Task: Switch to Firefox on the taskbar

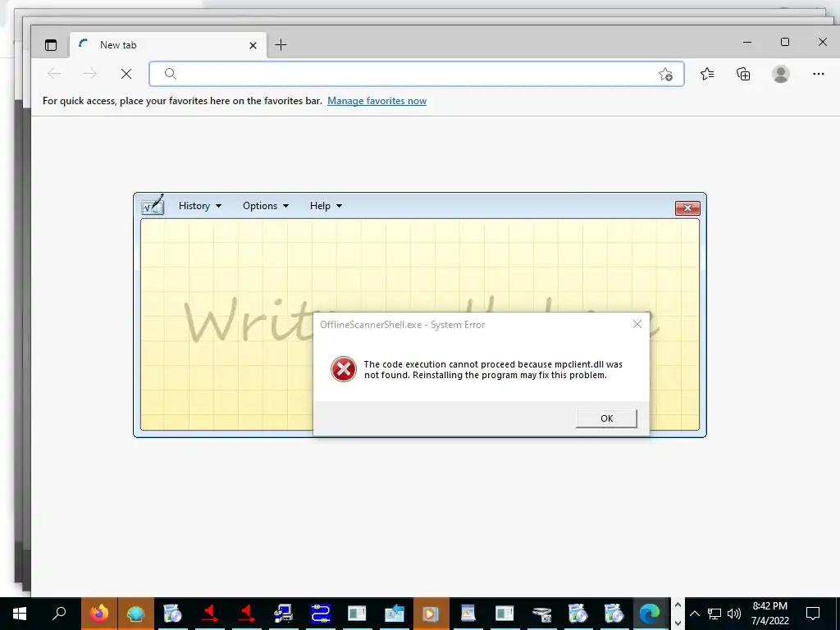Action: coord(99,614)
